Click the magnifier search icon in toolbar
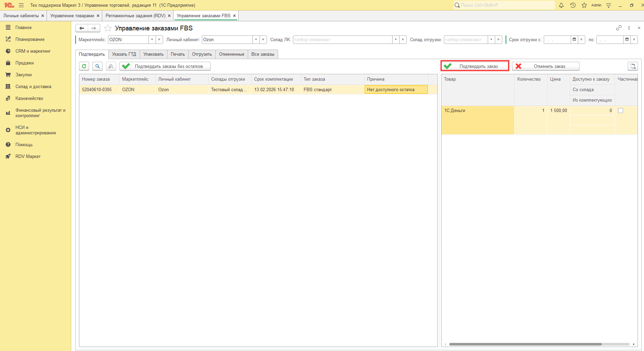This screenshot has height=351, width=644. (x=98, y=66)
